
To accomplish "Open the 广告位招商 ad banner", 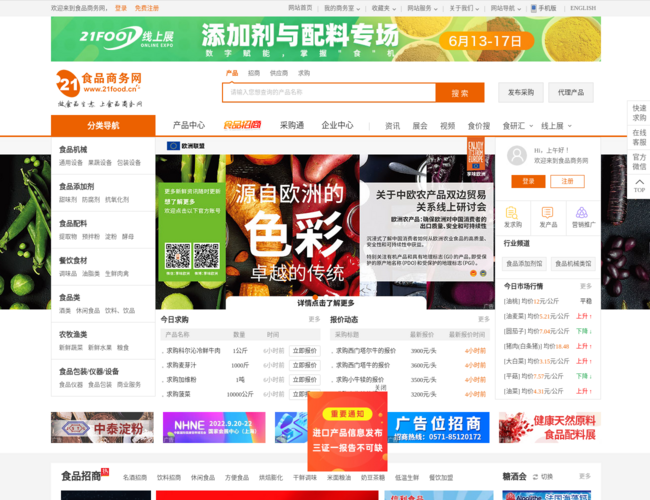I will [x=438, y=427].
